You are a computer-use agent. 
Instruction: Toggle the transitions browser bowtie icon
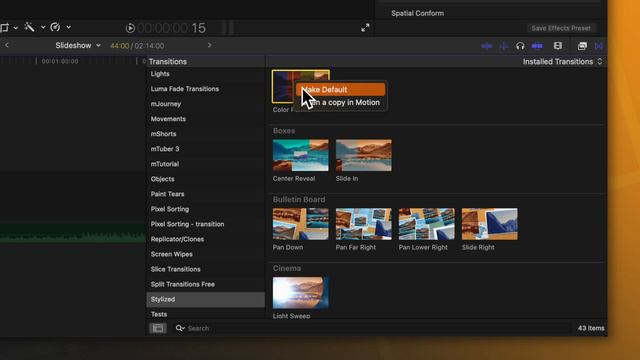coord(599,46)
